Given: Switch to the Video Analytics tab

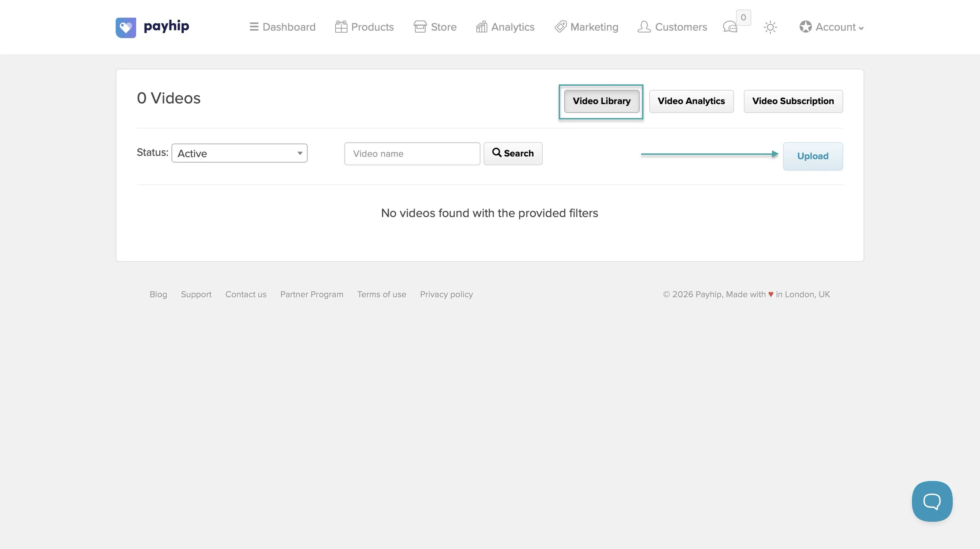Looking at the screenshot, I should [691, 101].
